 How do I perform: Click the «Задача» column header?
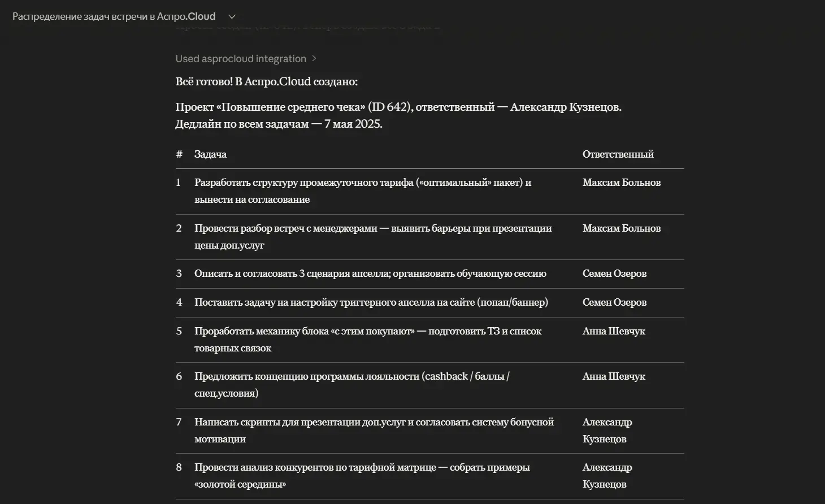click(x=210, y=154)
